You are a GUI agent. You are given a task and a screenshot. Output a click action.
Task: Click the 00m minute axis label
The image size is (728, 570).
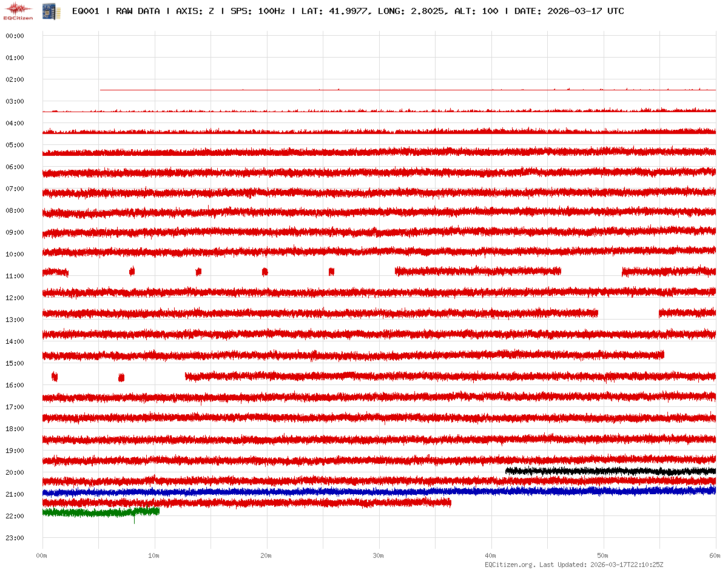tap(41, 555)
